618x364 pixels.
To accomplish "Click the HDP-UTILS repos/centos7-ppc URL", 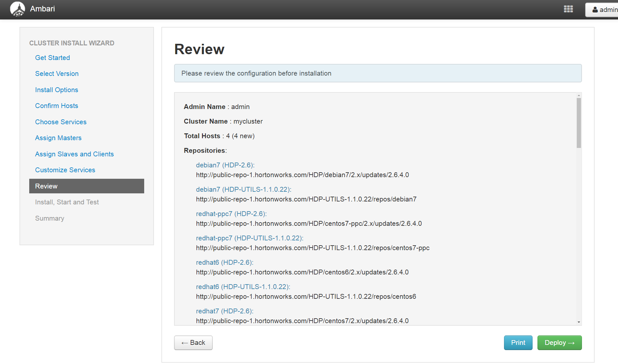I will [x=313, y=248].
